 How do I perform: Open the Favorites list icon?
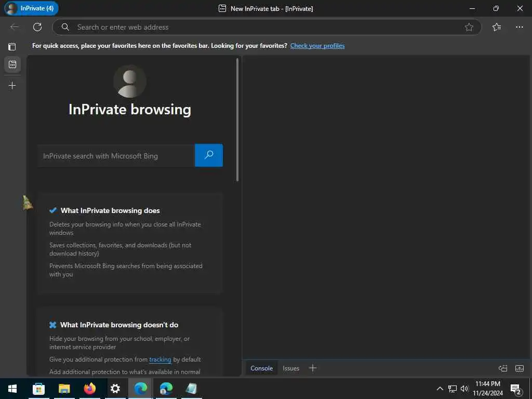point(497,27)
